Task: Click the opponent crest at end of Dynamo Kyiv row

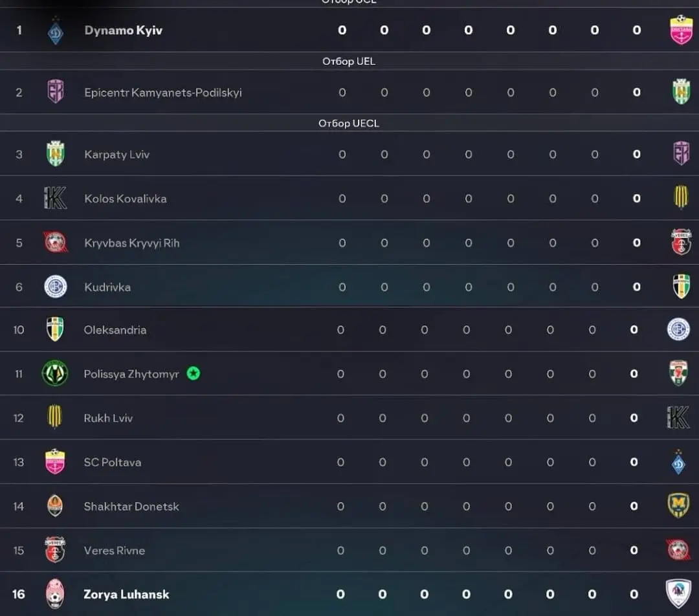Action: 681,30
